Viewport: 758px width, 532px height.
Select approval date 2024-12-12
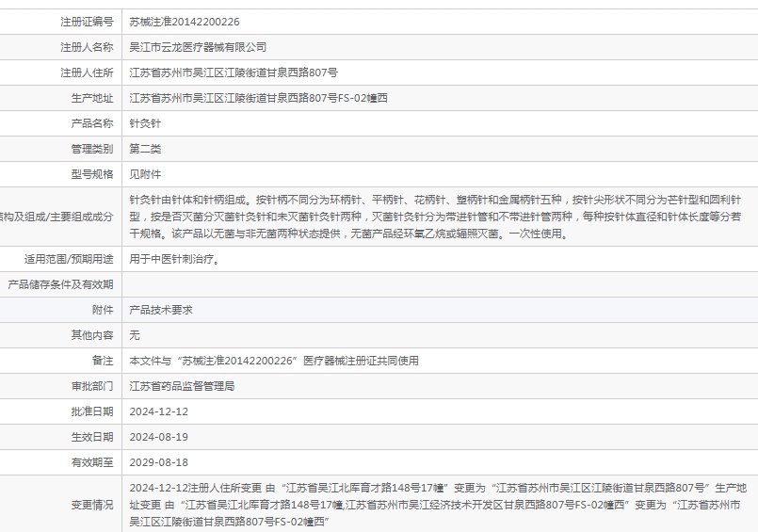coord(158,411)
